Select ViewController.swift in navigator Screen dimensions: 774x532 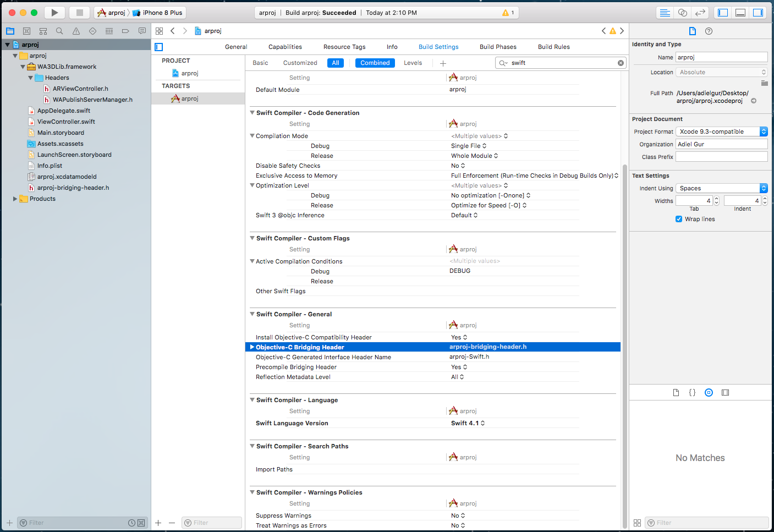(66, 122)
